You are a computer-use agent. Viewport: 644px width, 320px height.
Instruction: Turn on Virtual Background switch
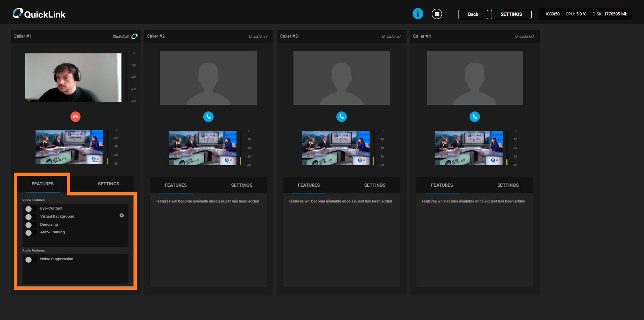click(x=30, y=217)
